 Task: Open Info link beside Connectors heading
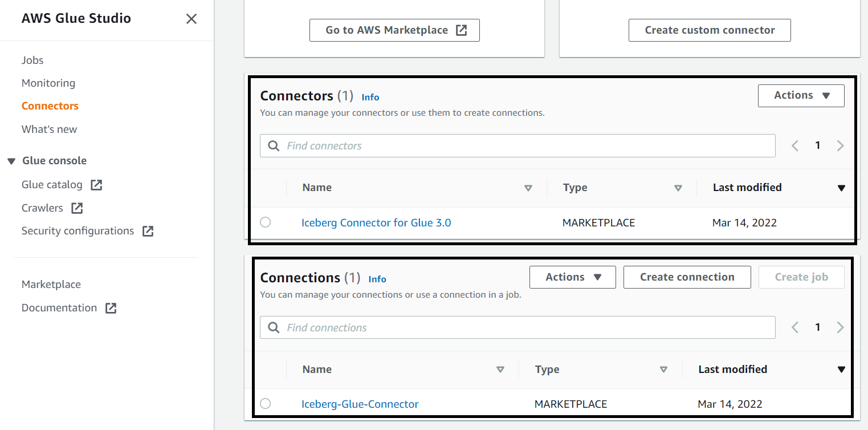pyautogui.click(x=370, y=98)
